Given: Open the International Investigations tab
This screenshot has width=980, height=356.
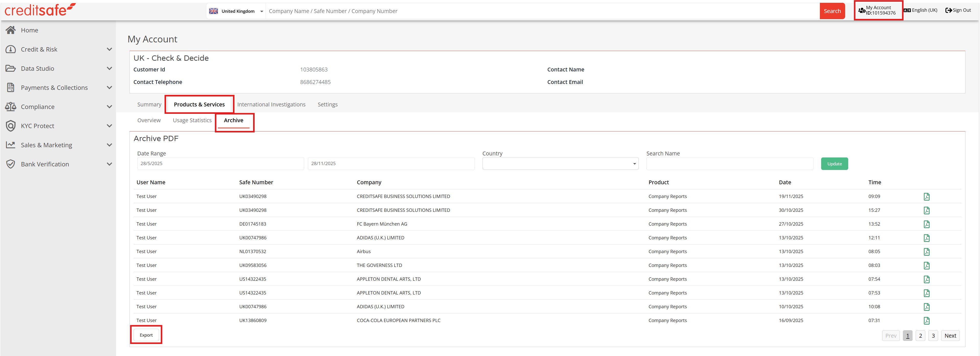Looking at the screenshot, I should click(271, 104).
